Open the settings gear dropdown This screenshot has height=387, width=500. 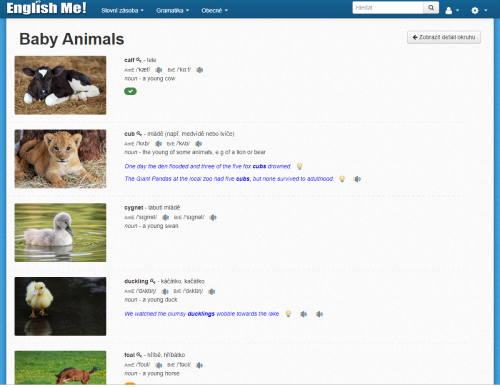coord(479,10)
